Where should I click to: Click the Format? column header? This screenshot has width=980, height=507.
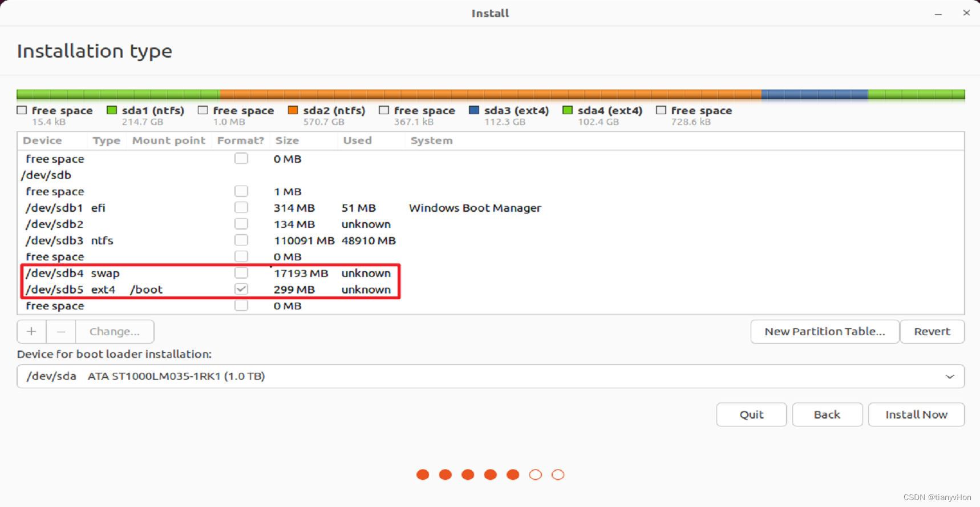[x=240, y=140]
